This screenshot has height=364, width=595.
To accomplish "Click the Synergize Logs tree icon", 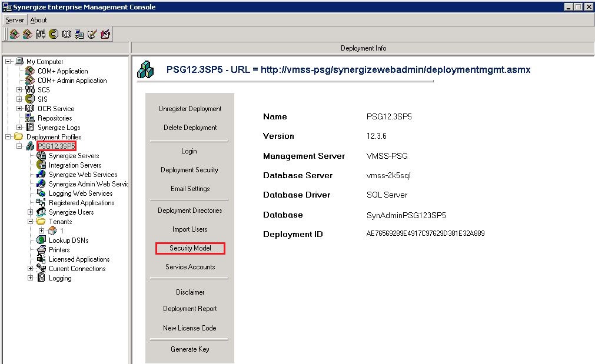I will pos(30,127).
